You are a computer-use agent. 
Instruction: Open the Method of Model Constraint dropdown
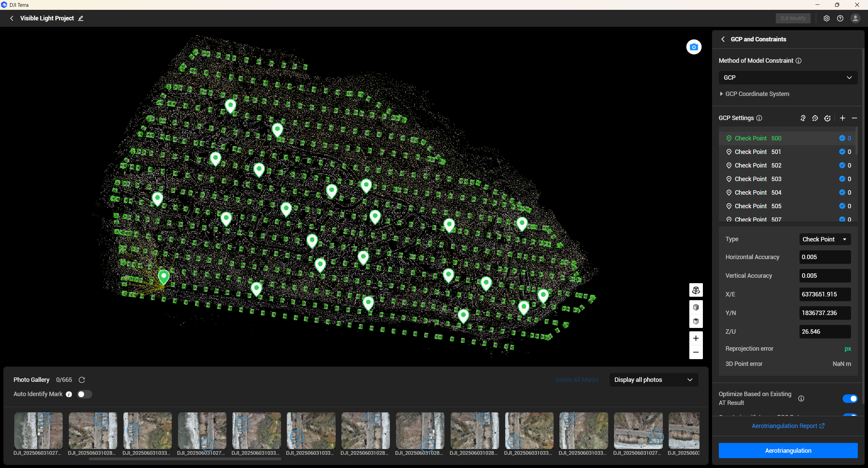(x=787, y=78)
